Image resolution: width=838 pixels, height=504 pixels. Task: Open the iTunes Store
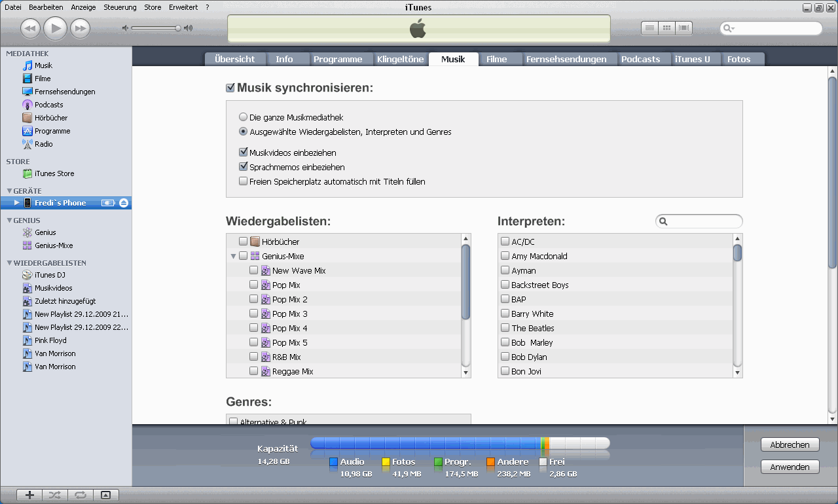pyautogui.click(x=54, y=173)
